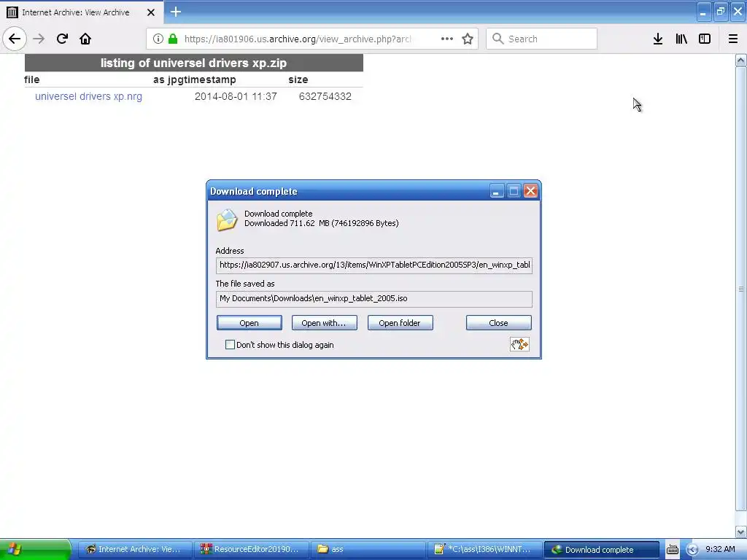Viewport: 747px width, 560px height.
Task: Click the Open folder button
Action: click(400, 323)
